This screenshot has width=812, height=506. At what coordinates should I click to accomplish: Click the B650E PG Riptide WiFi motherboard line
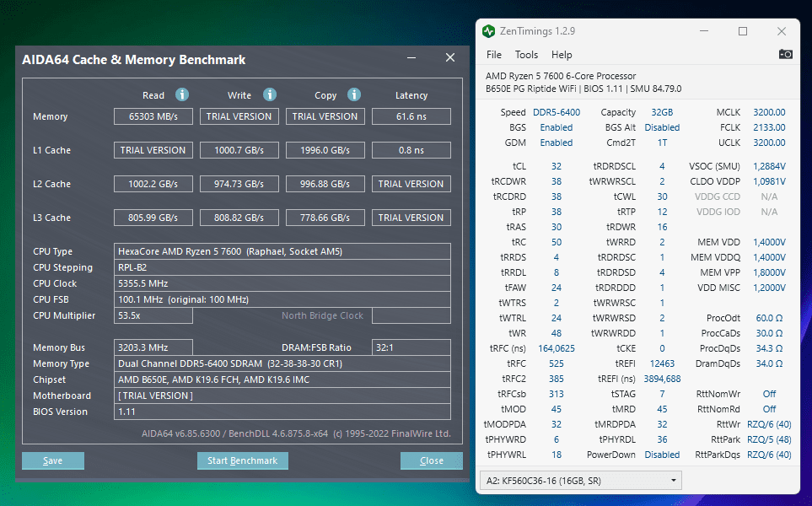pos(583,89)
